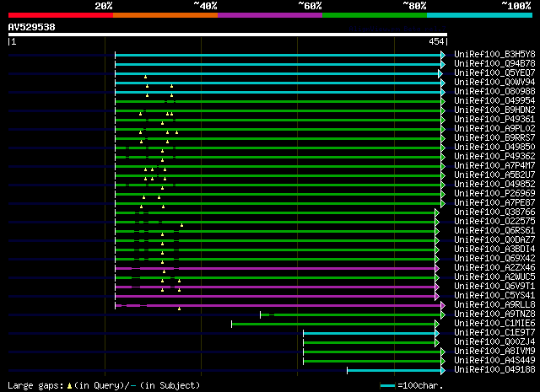Click the cyan alignment bar of C1E9T7
The width and height of the screenshot is (540, 392).
click(370, 334)
